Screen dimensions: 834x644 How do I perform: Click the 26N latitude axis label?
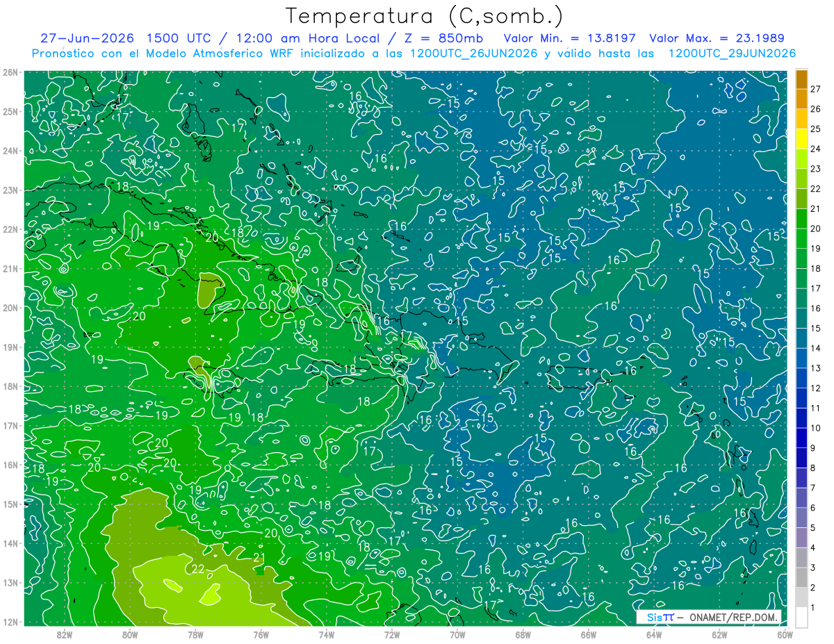pyautogui.click(x=10, y=72)
